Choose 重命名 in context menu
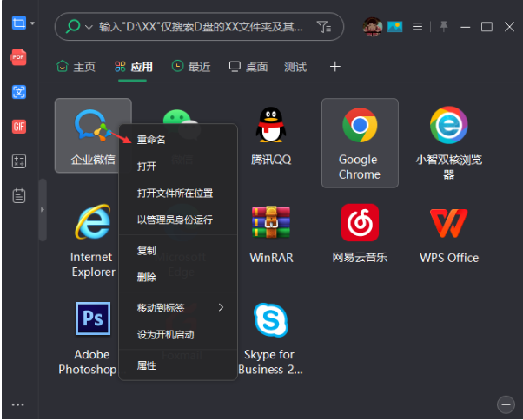Image resolution: width=523 pixels, height=420 pixels. pos(178,140)
